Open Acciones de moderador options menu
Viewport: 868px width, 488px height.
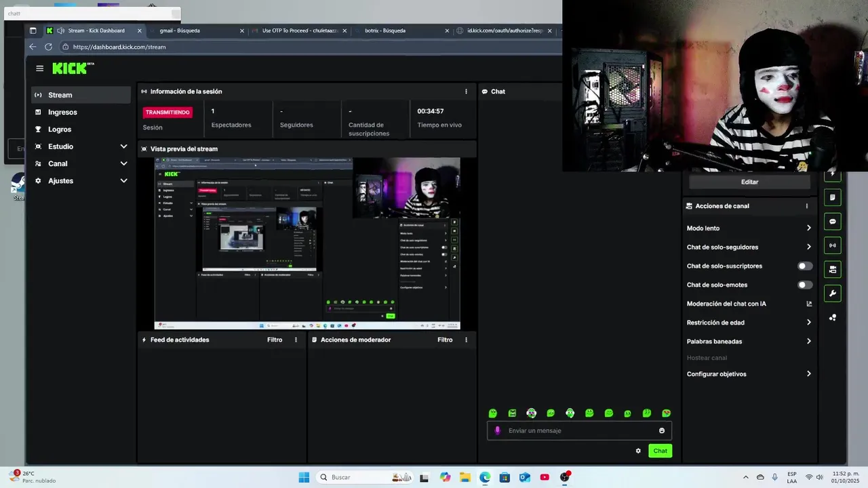coord(466,340)
